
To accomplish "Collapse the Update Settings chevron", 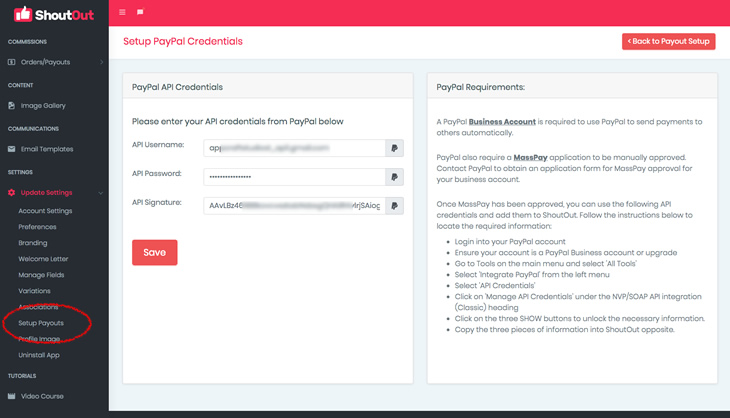I will coord(101,193).
